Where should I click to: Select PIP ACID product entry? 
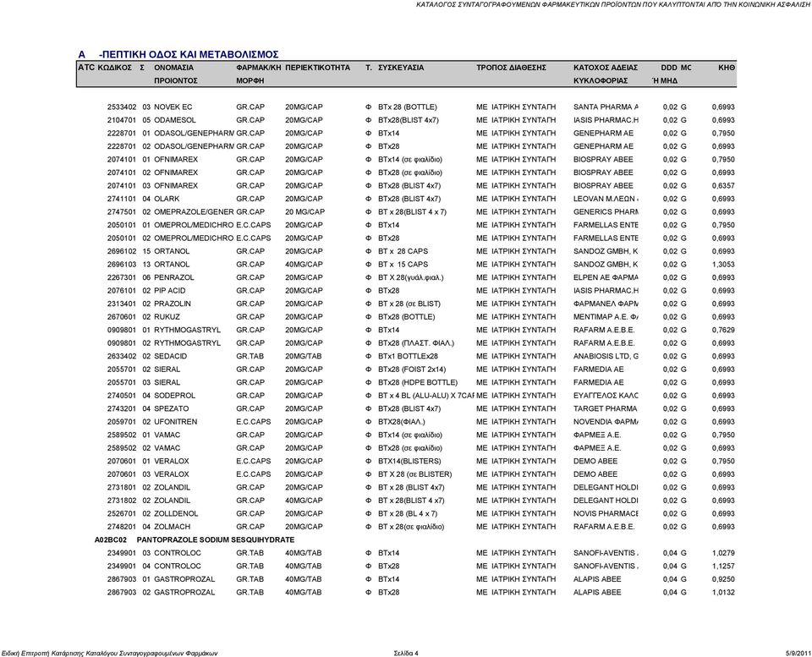point(170,290)
